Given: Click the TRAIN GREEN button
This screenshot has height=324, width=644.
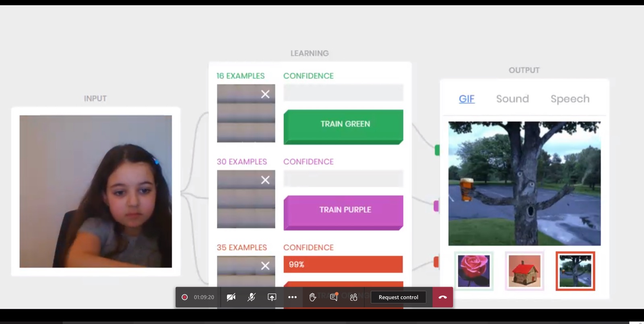Looking at the screenshot, I should [343, 127].
